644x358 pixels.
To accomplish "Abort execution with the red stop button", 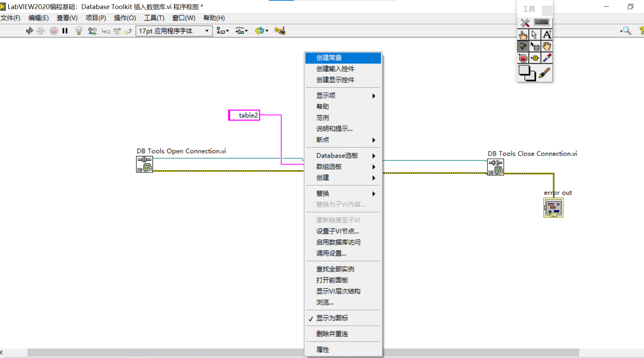I will click(x=54, y=31).
